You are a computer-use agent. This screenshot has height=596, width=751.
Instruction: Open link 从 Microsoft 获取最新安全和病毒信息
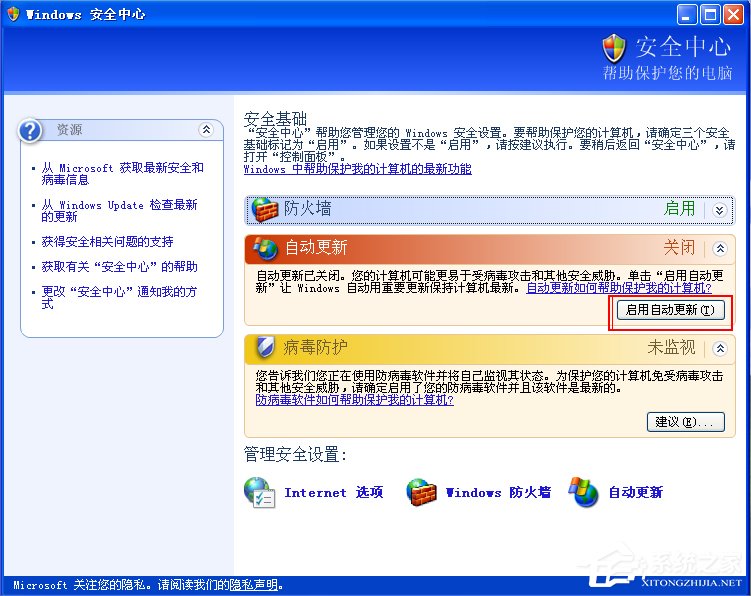tap(123, 173)
